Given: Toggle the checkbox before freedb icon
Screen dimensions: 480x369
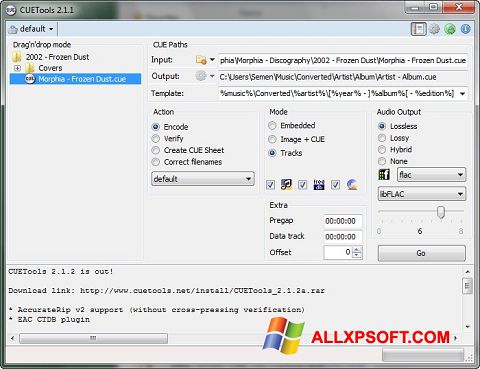Looking at the screenshot, I should tap(303, 185).
